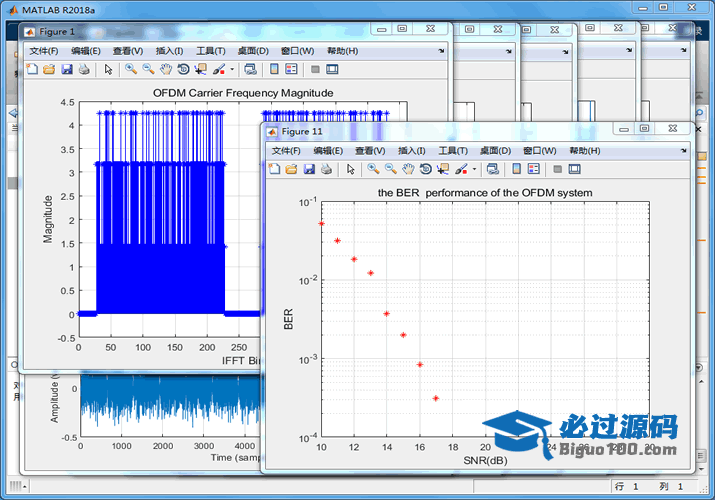Activate Zoom In tool in Figure 1
715x500 pixels.
tap(131, 69)
